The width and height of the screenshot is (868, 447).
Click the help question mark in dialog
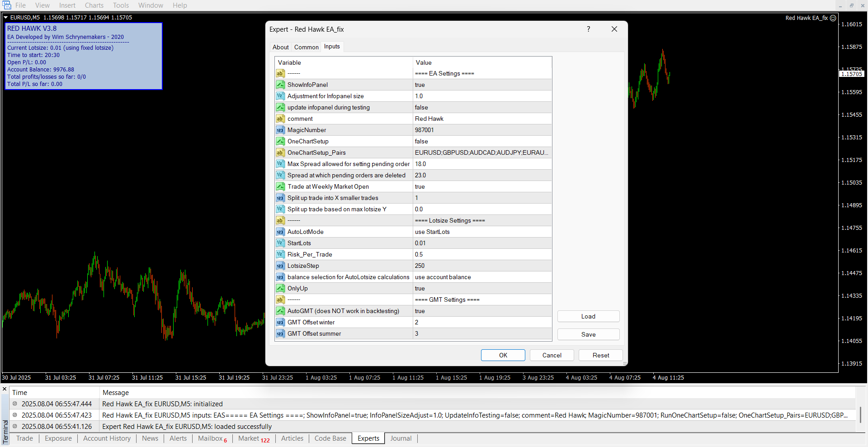[x=588, y=29]
